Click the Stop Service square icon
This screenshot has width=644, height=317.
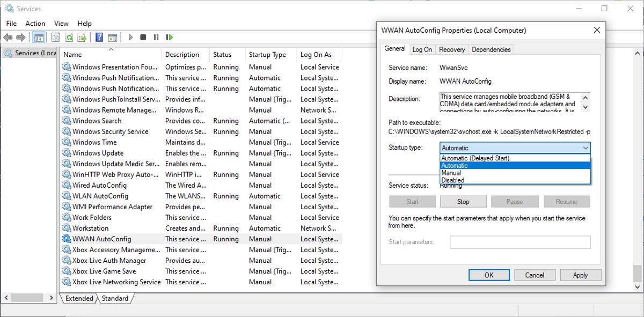[143, 38]
